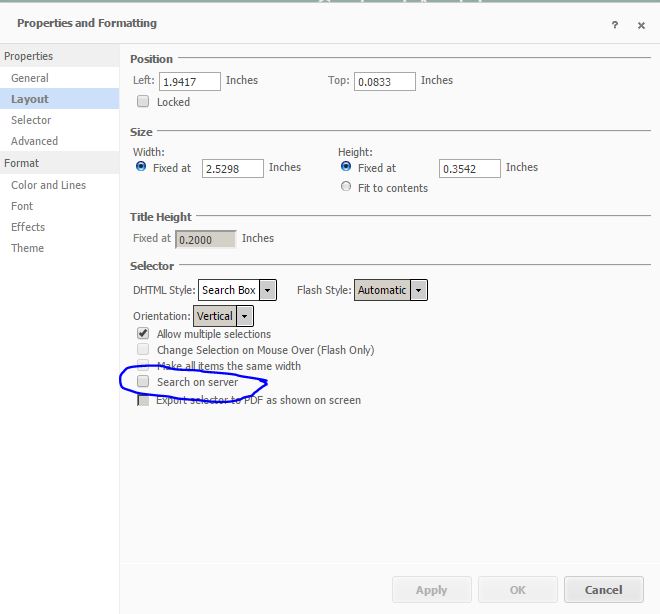
Task: Open the Font format section
Action: 22,206
